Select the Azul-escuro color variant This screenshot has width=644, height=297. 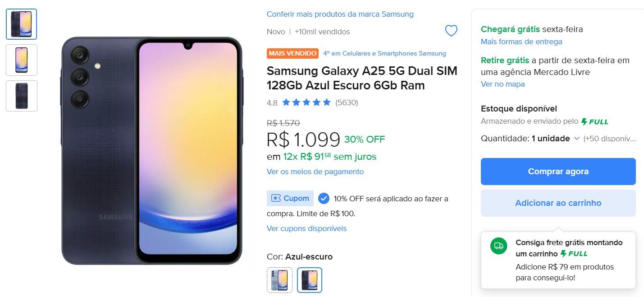[x=310, y=280]
